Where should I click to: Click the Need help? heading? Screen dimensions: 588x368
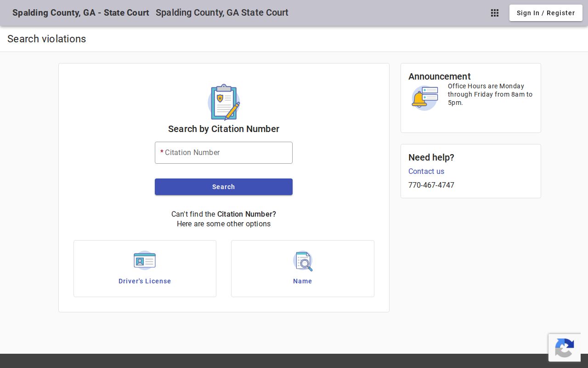(431, 157)
